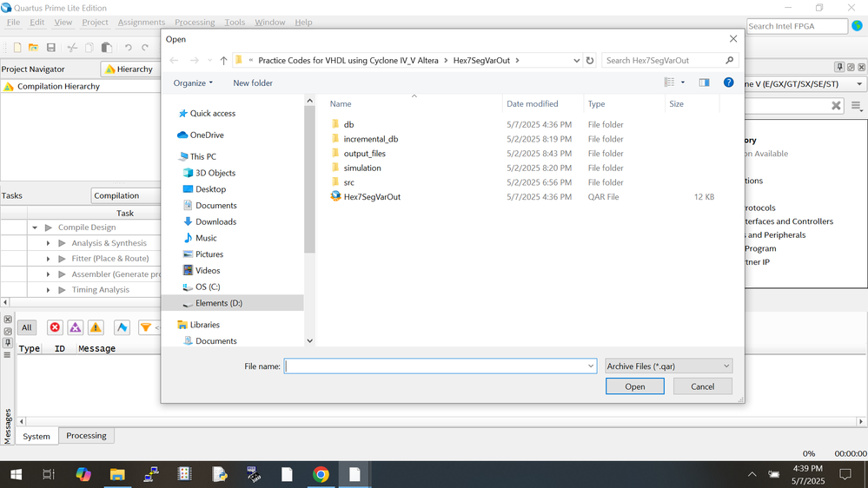The height and width of the screenshot is (488, 868).
Task: Select Quick access in navigation pane
Action: (213, 114)
